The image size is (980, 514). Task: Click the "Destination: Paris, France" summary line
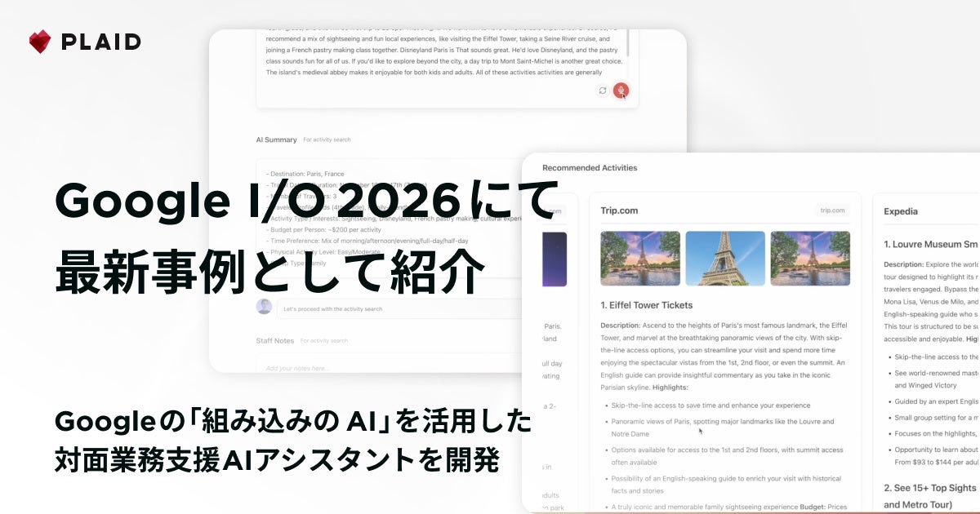click(x=305, y=174)
